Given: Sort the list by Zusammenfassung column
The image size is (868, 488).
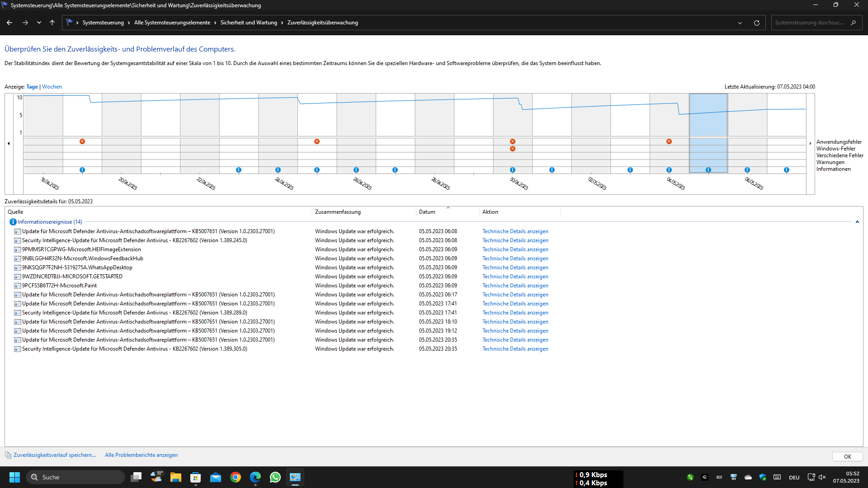Looking at the screenshot, I should [364, 212].
